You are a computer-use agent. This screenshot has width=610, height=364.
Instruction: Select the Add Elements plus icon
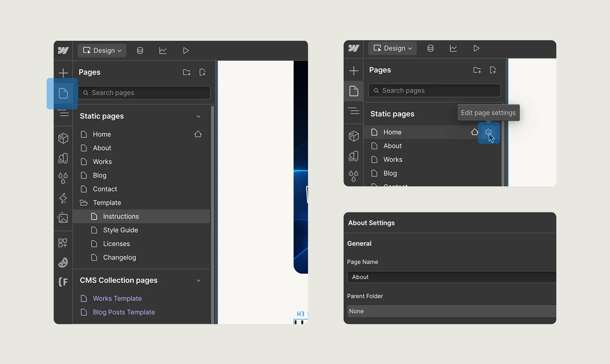click(63, 73)
